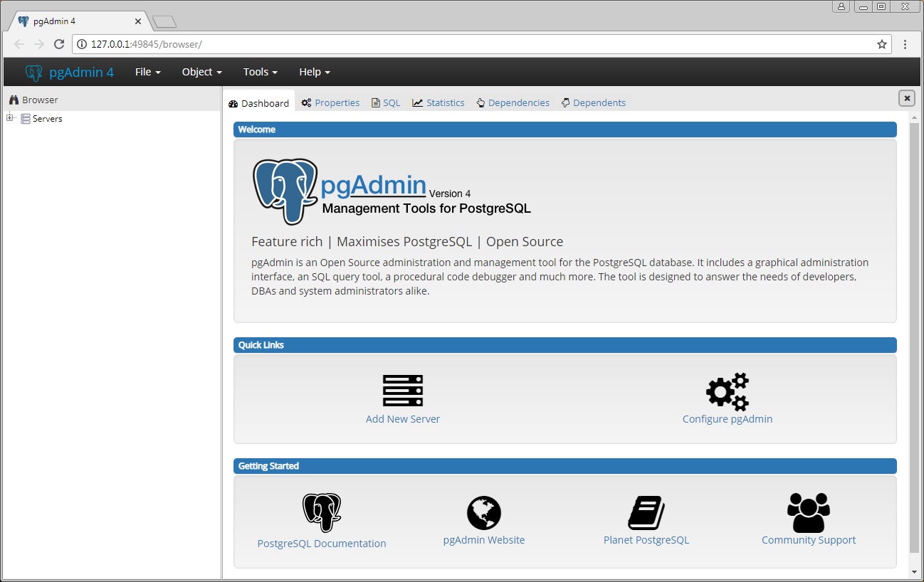Go back with browser back arrow
924x582 pixels.
tap(19, 44)
